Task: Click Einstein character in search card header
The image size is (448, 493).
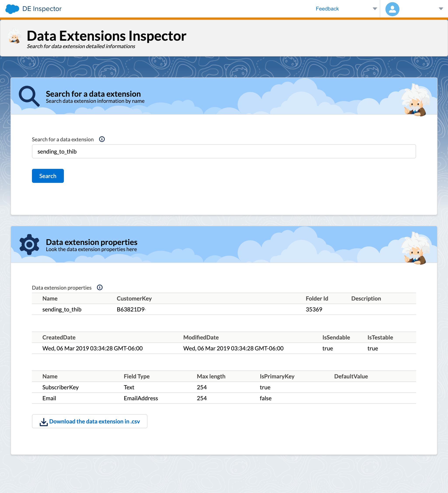Action: 415,100
